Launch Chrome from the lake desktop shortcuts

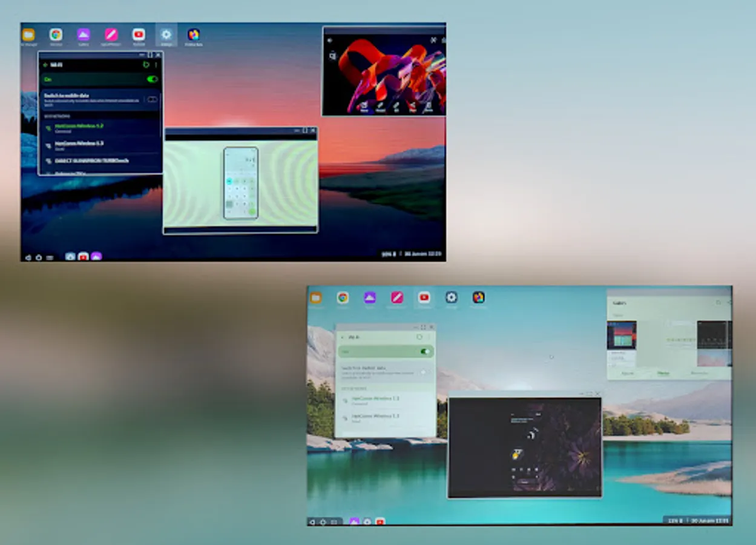(343, 297)
